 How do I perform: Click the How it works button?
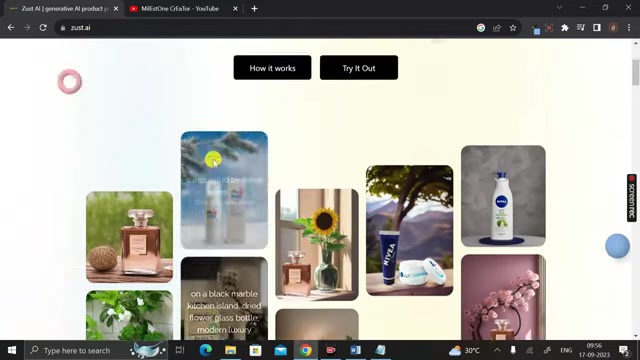click(272, 68)
